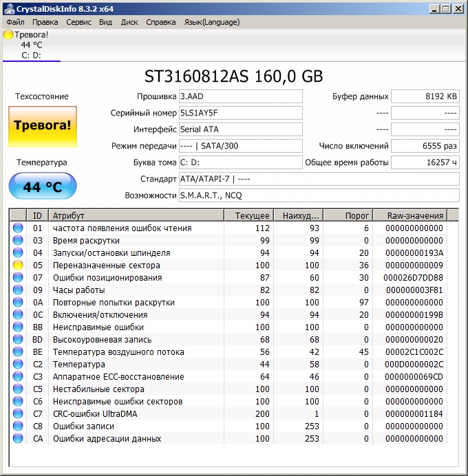
Task: Click status orb for row 0C Включения/отключения
Action: 18,315
